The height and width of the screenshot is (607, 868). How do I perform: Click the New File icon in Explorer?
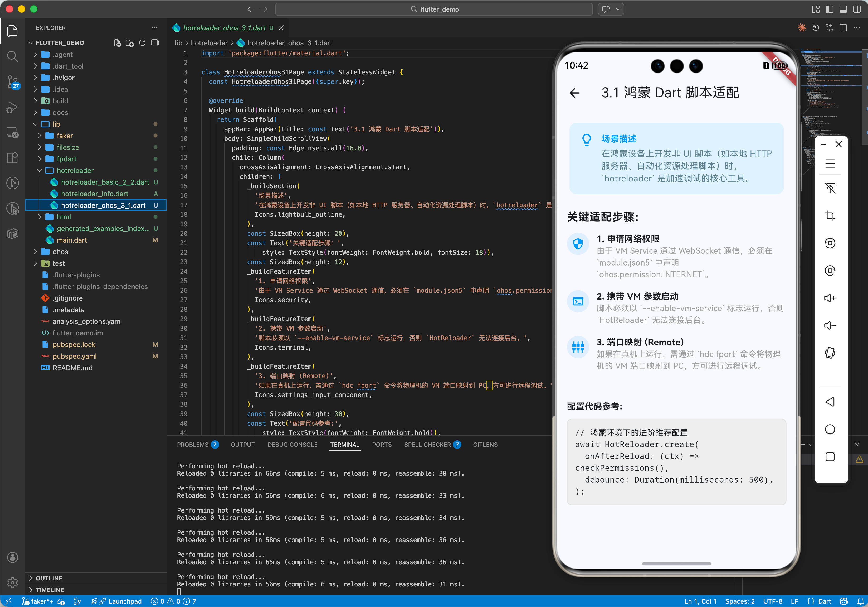(x=118, y=43)
